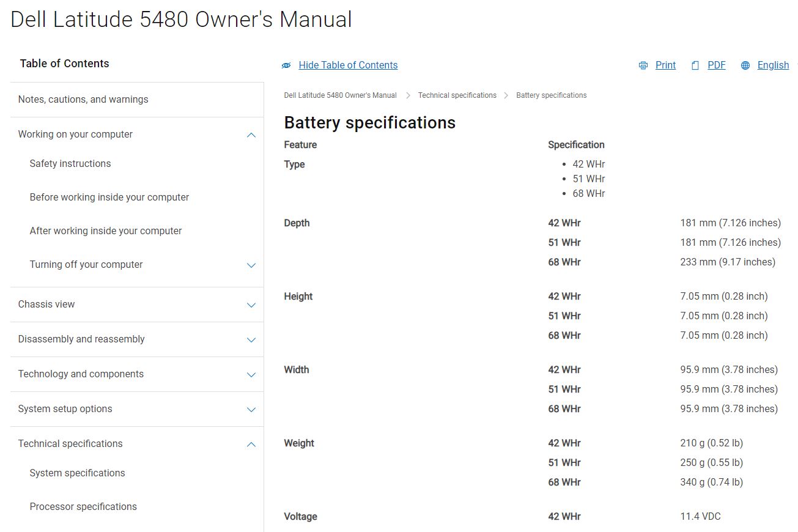Download the PDF version link
This screenshot has width=798, height=532.
tap(717, 65)
